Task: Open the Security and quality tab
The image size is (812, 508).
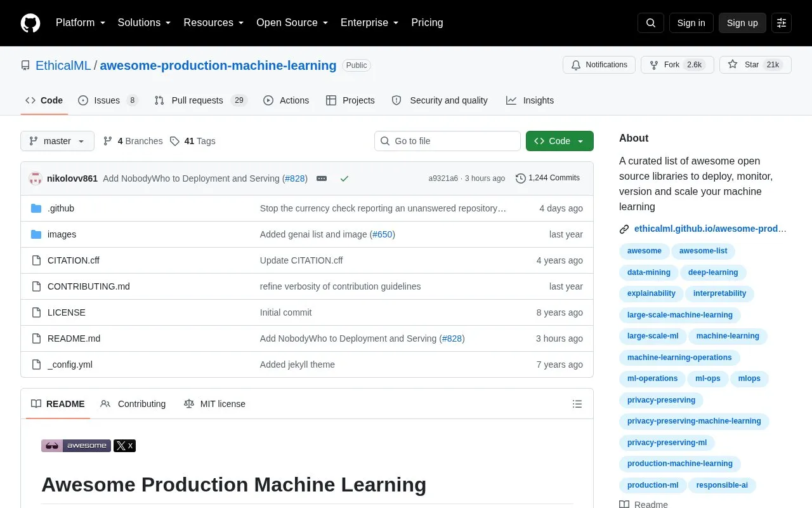Action: 440,100
